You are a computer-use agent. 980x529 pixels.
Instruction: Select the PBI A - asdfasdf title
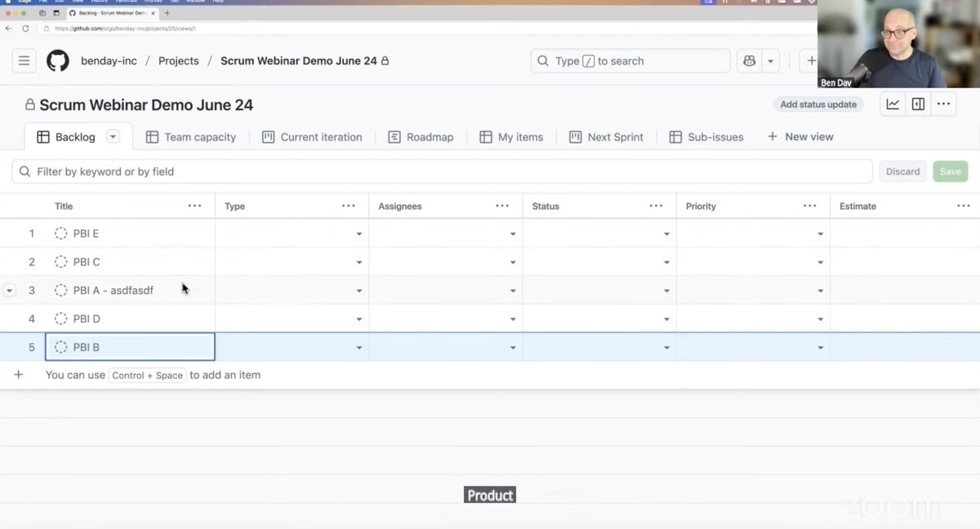click(114, 291)
